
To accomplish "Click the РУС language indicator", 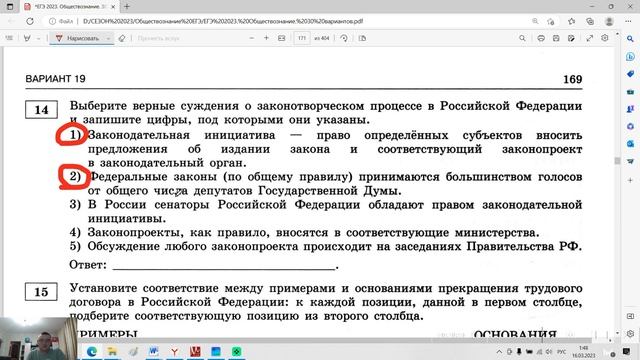I will 562,352.
